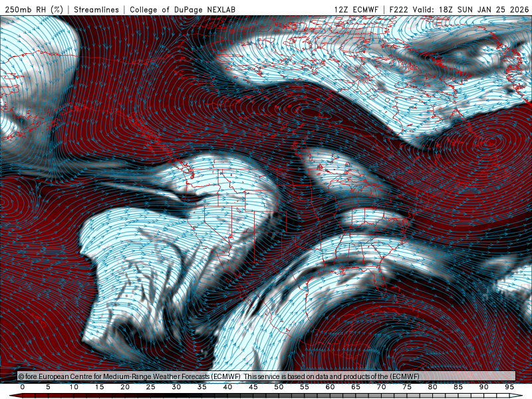Select the "Streamlines" label in the header
The width and height of the screenshot is (532, 399).
[x=96, y=9]
